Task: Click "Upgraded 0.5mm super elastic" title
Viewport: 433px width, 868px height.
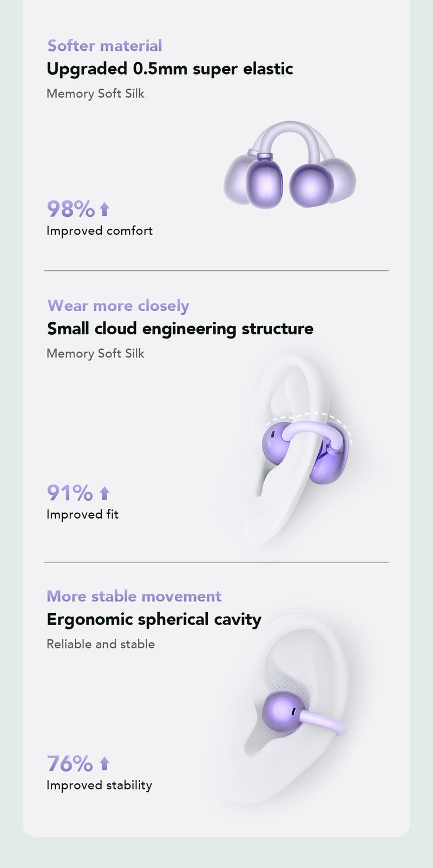Action: (x=170, y=69)
